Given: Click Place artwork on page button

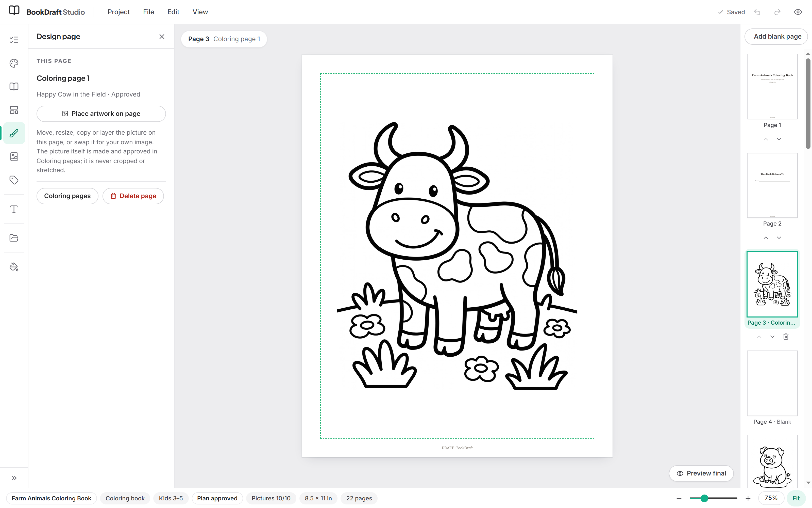Looking at the screenshot, I should pyautogui.click(x=101, y=114).
